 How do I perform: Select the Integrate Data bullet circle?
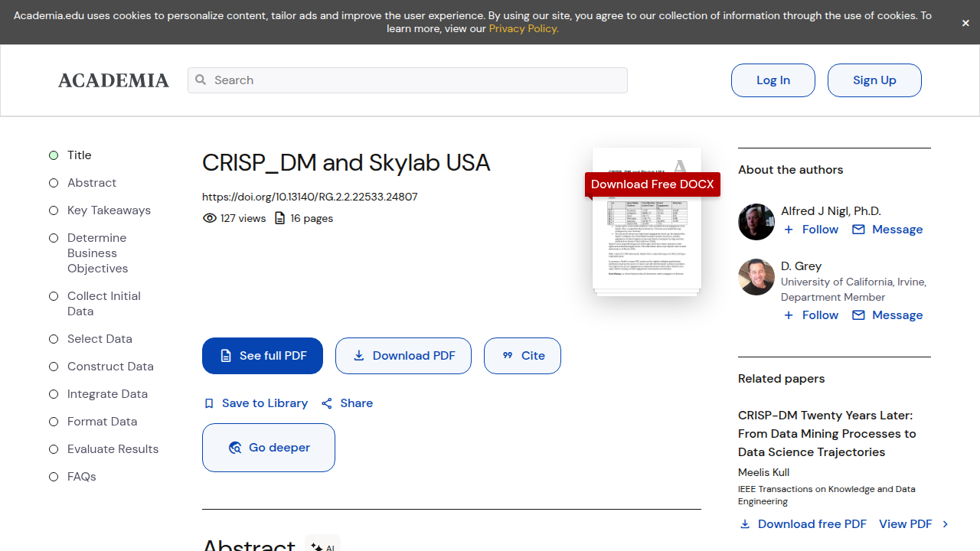[x=54, y=394]
